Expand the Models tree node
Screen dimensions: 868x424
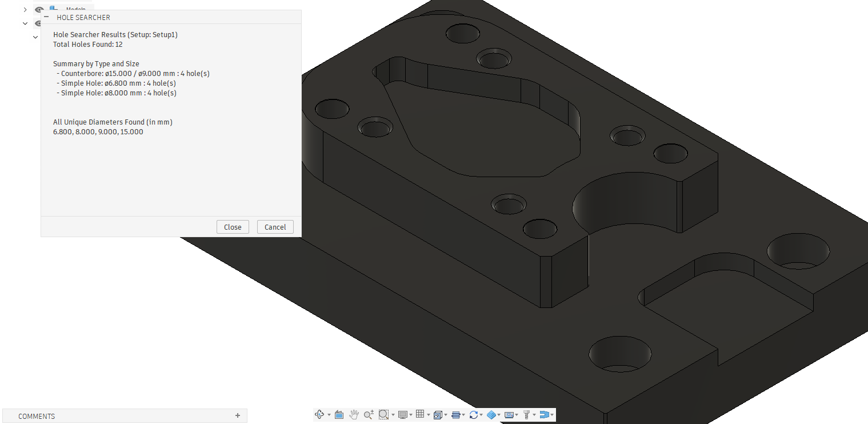[x=25, y=10]
